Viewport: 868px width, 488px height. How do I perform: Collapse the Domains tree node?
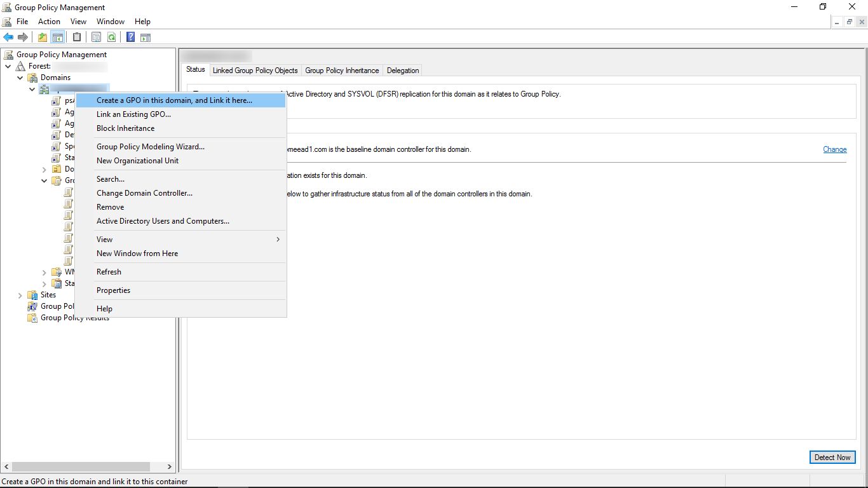(x=20, y=78)
